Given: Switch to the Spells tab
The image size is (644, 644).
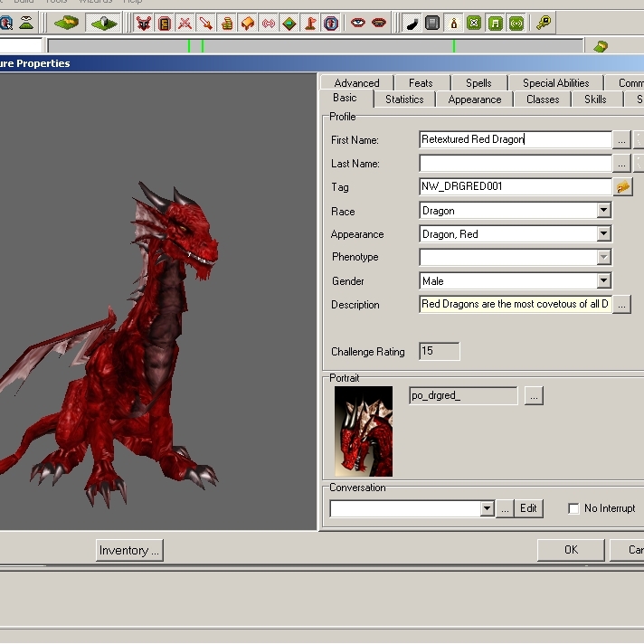Looking at the screenshot, I should click(x=478, y=83).
